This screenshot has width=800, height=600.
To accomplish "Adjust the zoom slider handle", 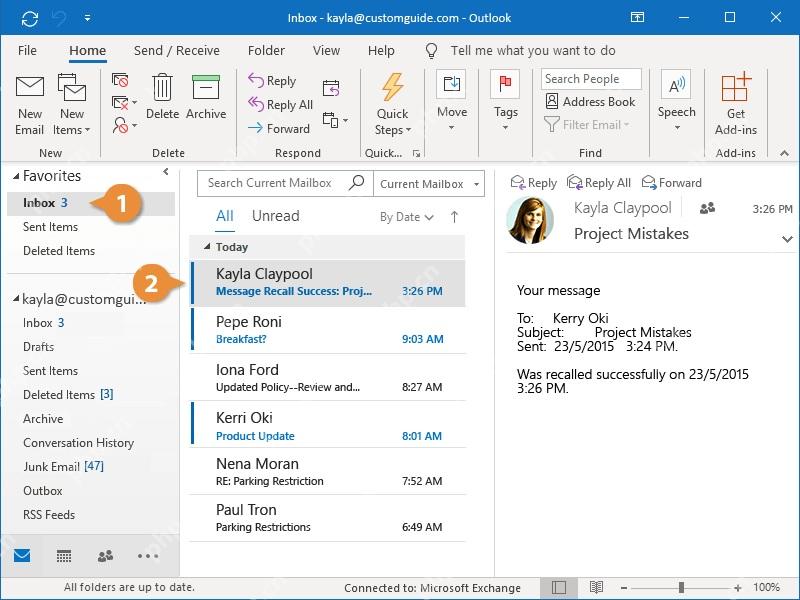I will click(681, 588).
